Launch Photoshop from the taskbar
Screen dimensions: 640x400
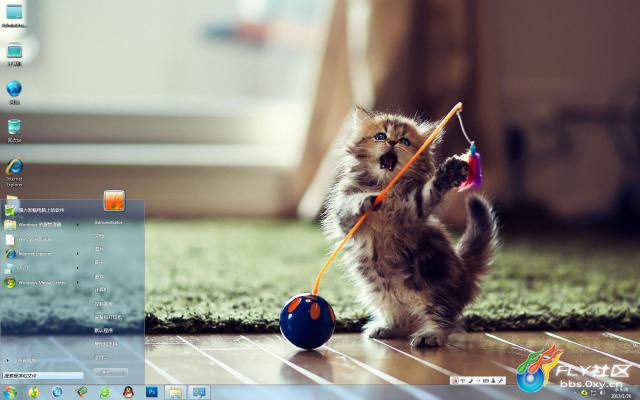(152, 392)
